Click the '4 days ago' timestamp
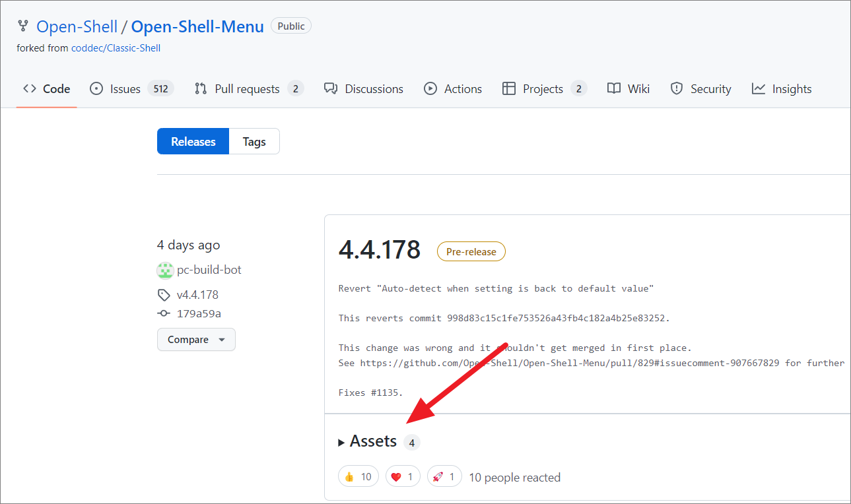 (188, 245)
